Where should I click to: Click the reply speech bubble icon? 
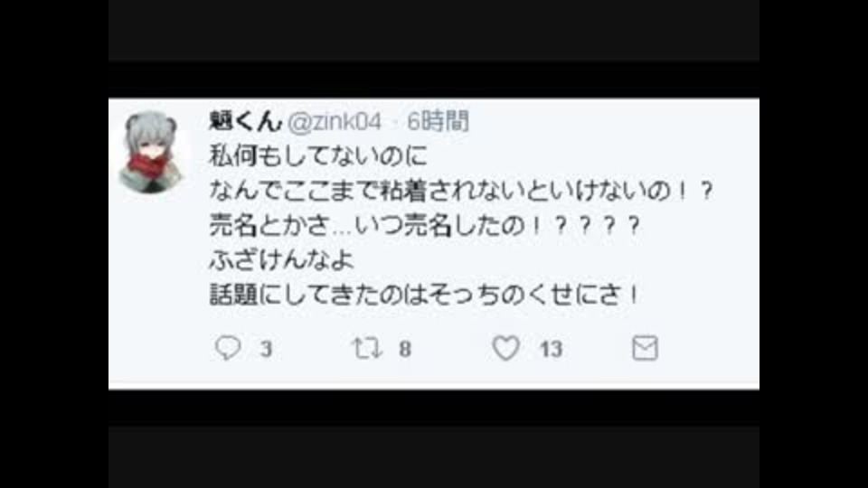point(228,348)
